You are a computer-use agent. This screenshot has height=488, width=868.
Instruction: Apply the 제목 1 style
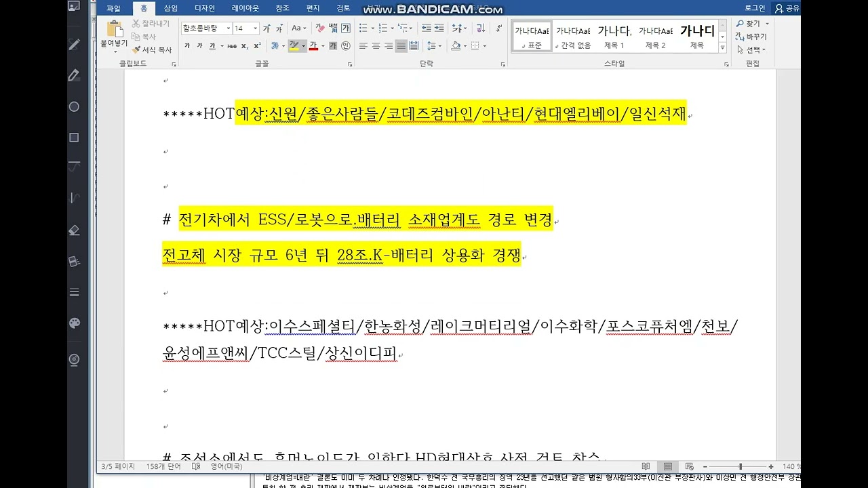614,37
